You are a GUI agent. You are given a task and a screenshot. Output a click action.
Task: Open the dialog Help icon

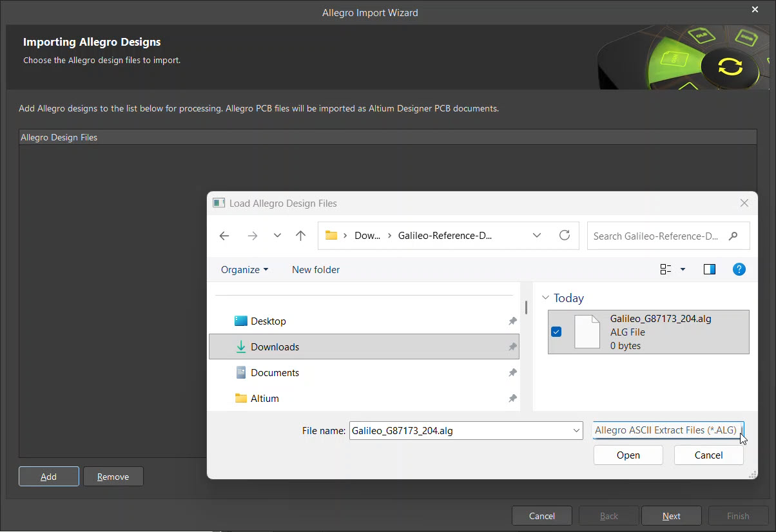[x=739, y=269]
